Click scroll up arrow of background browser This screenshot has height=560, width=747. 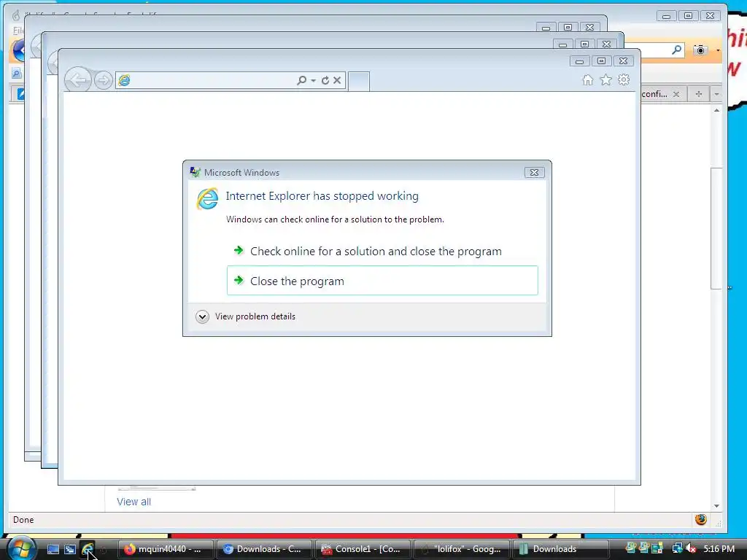716,111
